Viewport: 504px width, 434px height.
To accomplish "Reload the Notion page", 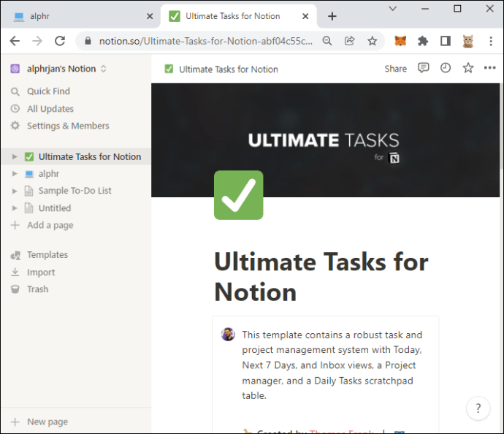I will (60, 41).
